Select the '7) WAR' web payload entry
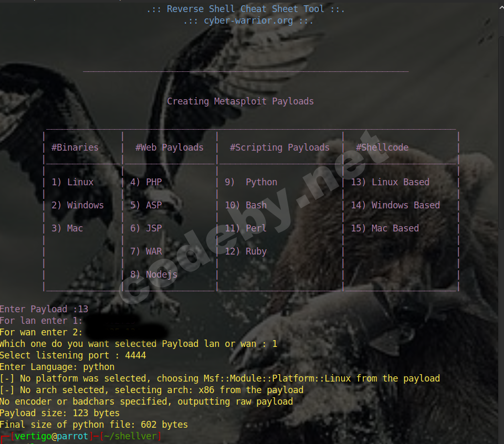504x444 pixels. tap(146, 251)
